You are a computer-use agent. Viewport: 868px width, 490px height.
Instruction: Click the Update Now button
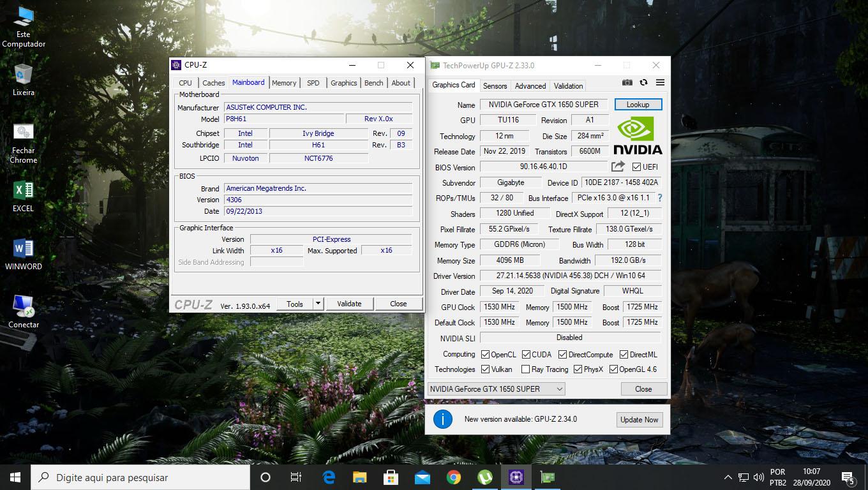639,420
